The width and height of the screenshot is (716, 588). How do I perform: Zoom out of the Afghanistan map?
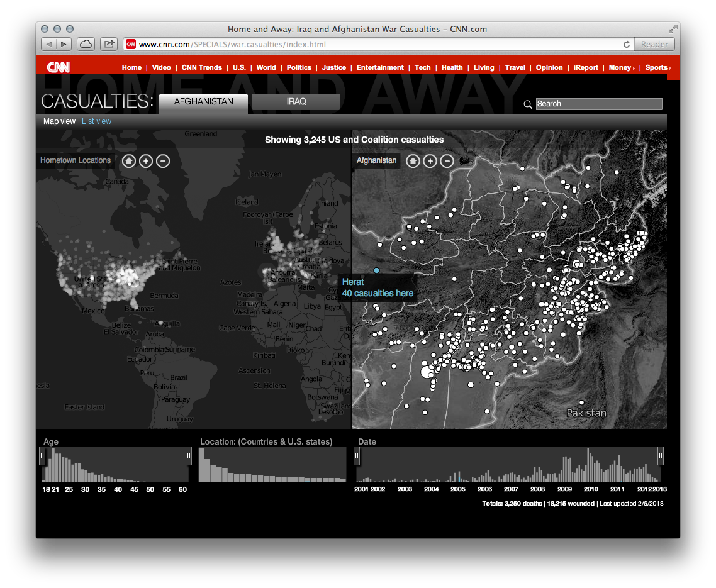pyautogui.click(x=447, y=160)
